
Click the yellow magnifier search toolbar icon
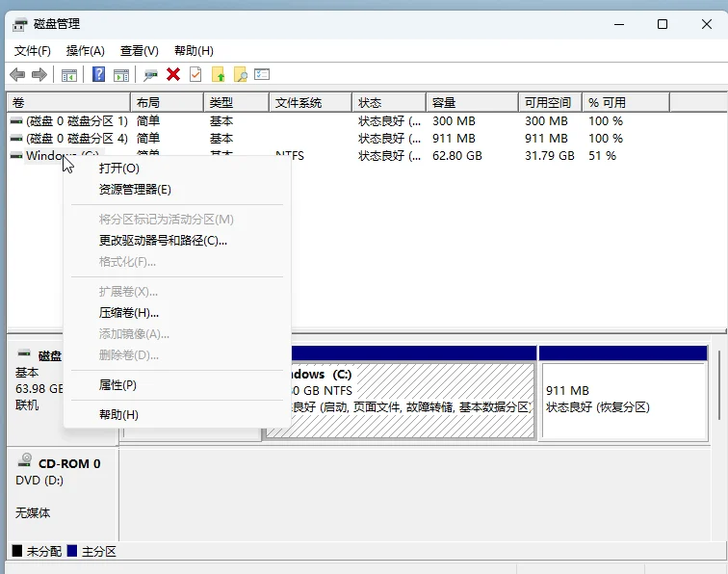(240, 74)
